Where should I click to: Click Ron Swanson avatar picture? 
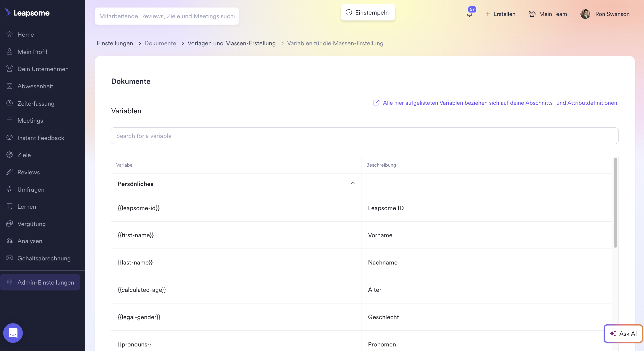(585, 14)
